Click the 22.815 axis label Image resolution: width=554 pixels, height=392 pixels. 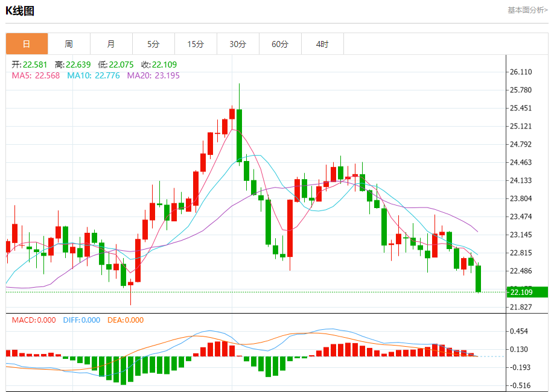click(x=521, y=253)
